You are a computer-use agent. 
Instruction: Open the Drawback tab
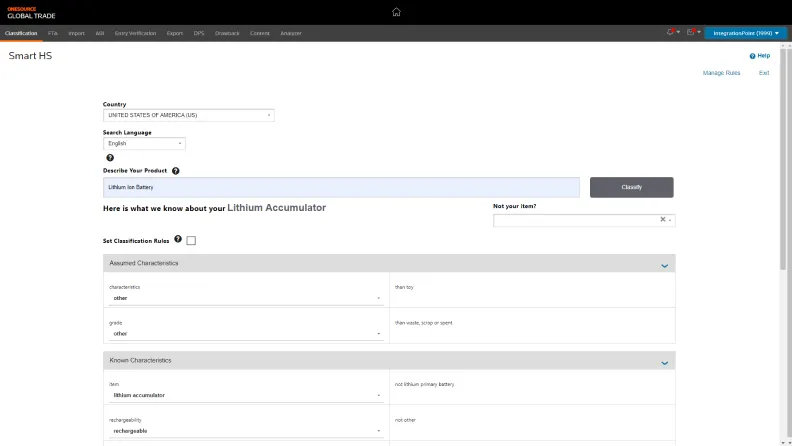(227, 33)
